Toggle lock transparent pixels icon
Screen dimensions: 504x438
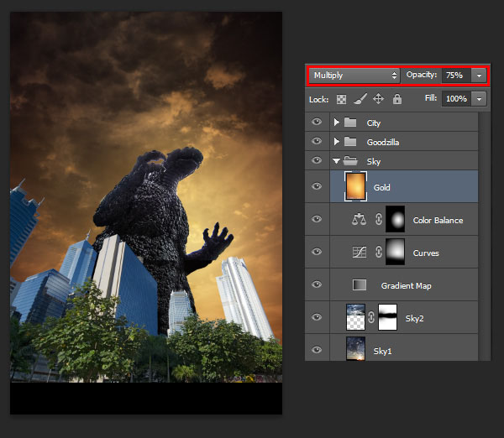(341, 99)
